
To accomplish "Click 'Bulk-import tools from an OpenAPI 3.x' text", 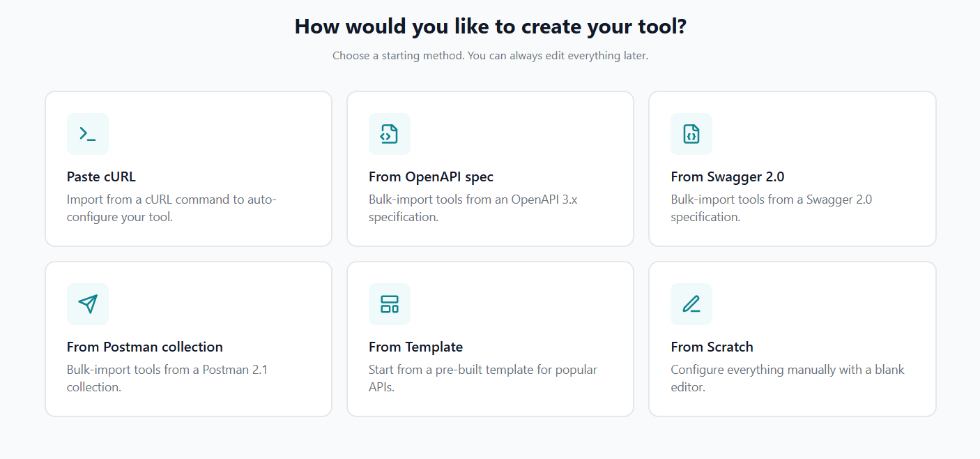I will 473,208.
